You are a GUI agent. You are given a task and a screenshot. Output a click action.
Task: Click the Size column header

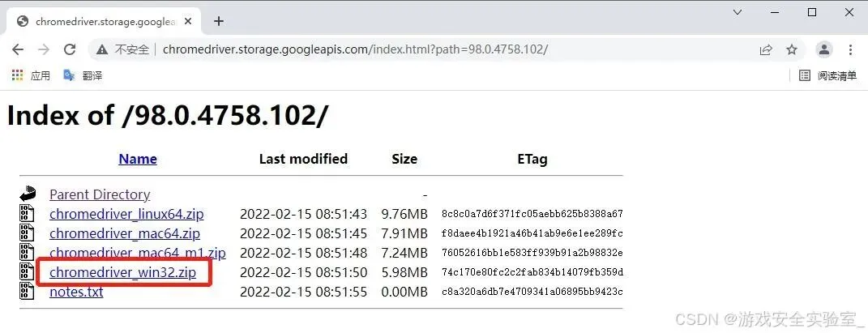(404, 160)
